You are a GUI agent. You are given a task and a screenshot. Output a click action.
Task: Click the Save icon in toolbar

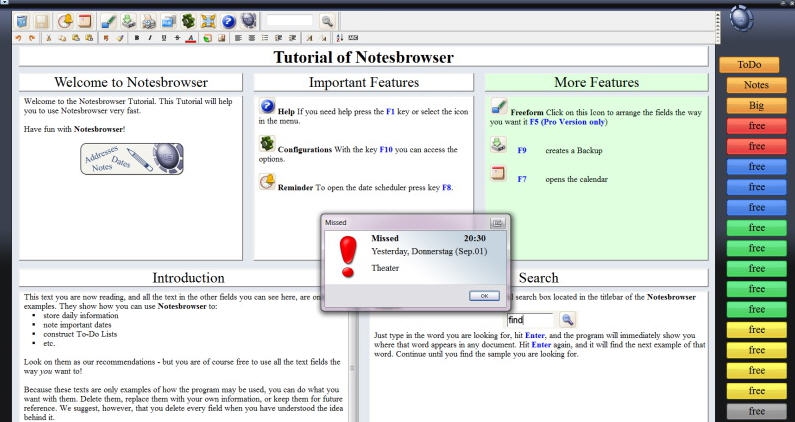(x=42, y=21)
